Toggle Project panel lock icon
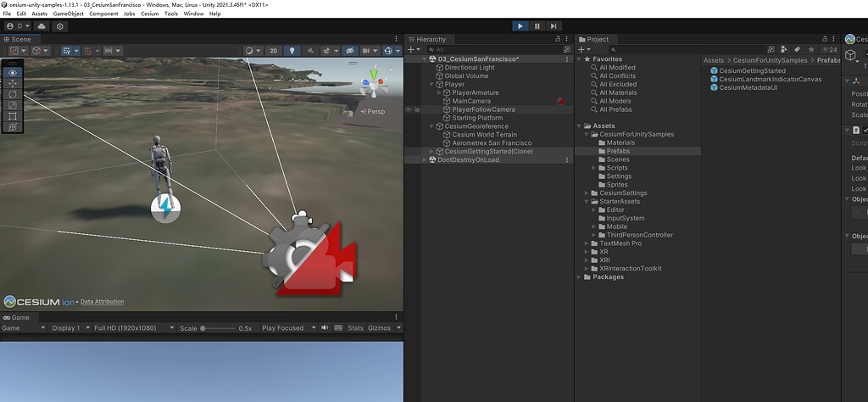This screenshot has width=868, height=402. click(825, 39)
